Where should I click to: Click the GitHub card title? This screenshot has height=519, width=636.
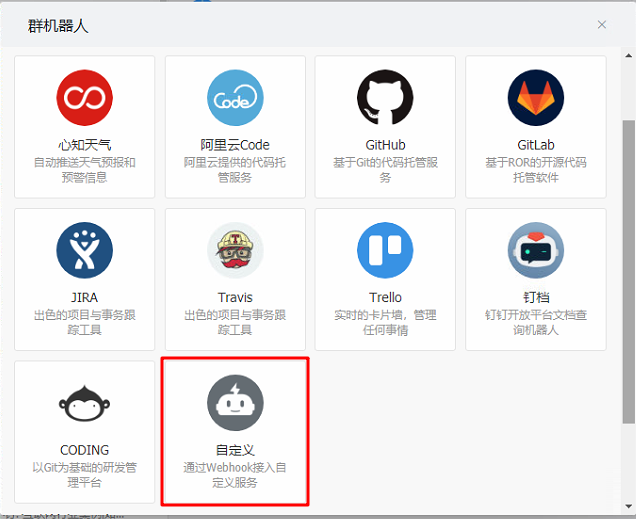coord(385,145)
